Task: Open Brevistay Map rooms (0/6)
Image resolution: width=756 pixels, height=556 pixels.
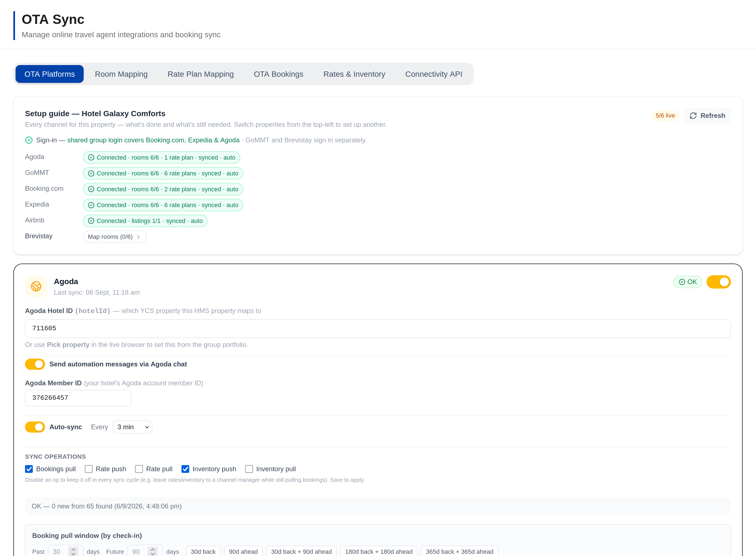Action: point(115,237)
